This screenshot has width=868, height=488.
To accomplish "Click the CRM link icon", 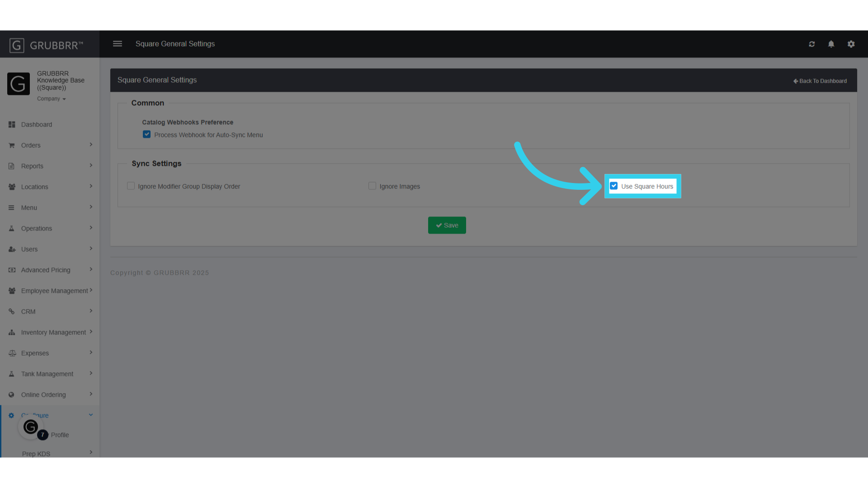I will click(12, 312).
